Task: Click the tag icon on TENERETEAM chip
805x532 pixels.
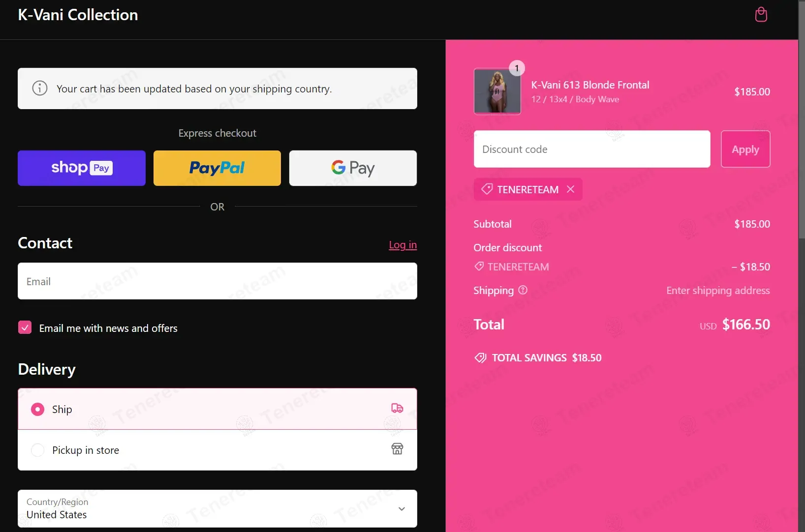Action: [x=487, y=189]
